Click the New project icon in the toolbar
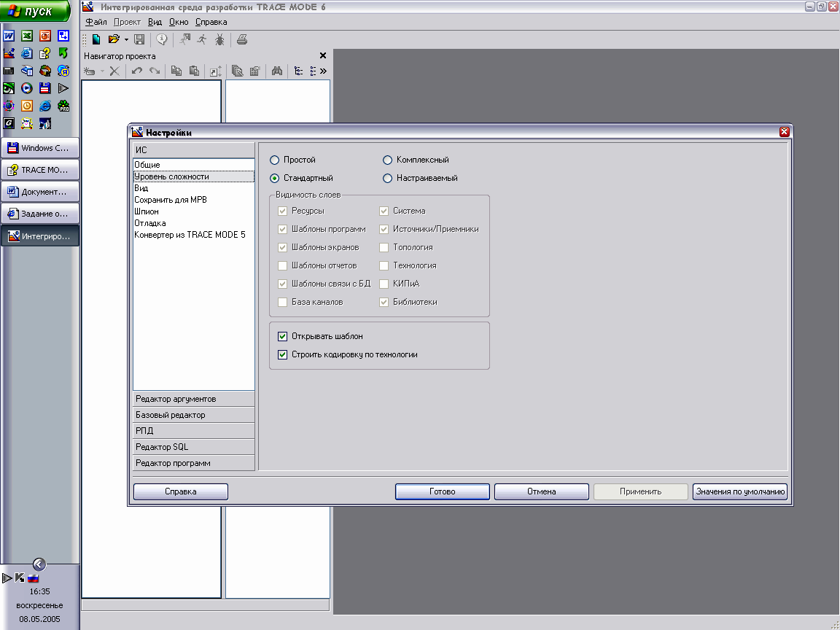 (96, 39)
